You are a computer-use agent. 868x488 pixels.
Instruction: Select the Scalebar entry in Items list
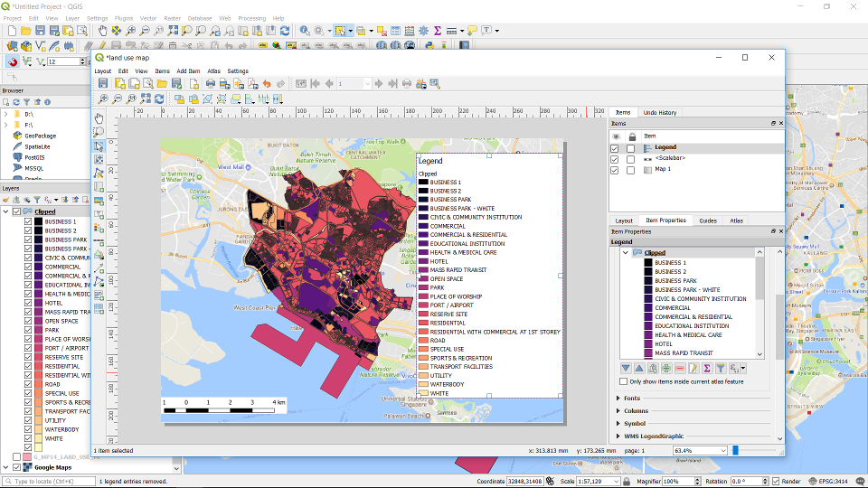670,158
